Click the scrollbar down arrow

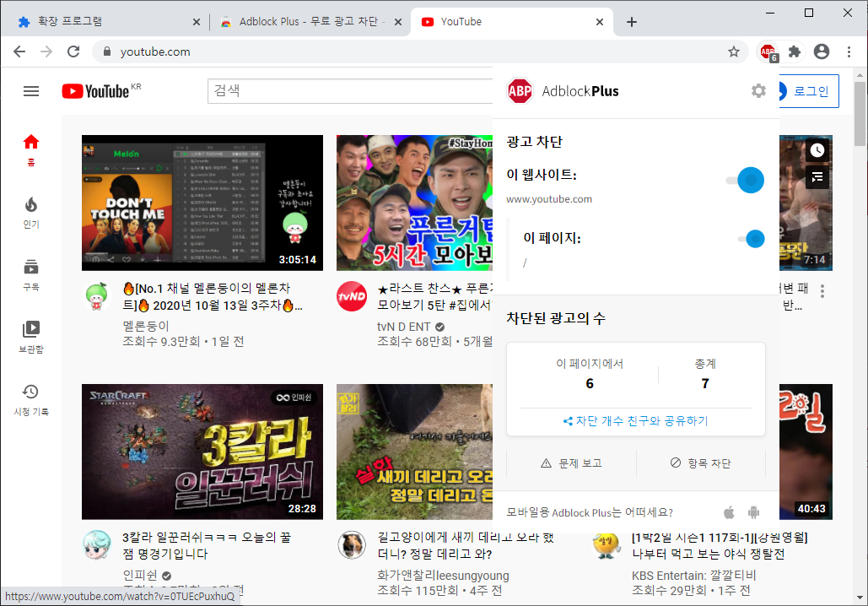click(860, 598)
